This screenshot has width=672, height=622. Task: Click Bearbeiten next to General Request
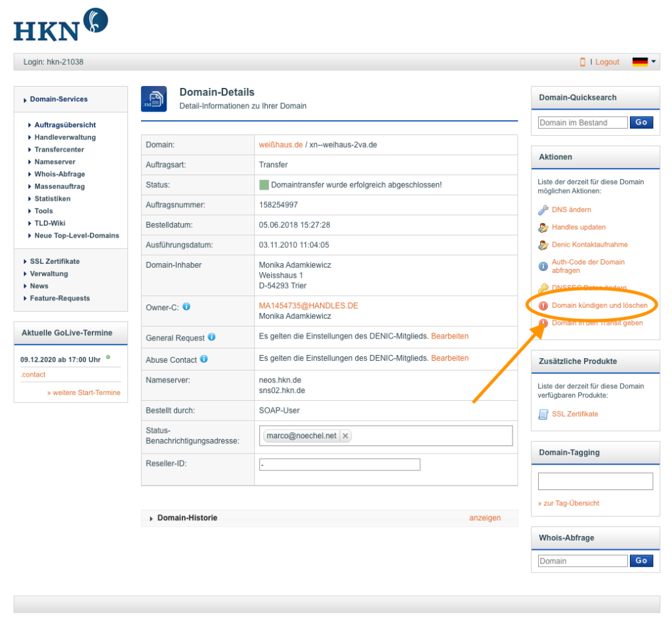pos(450,337)
